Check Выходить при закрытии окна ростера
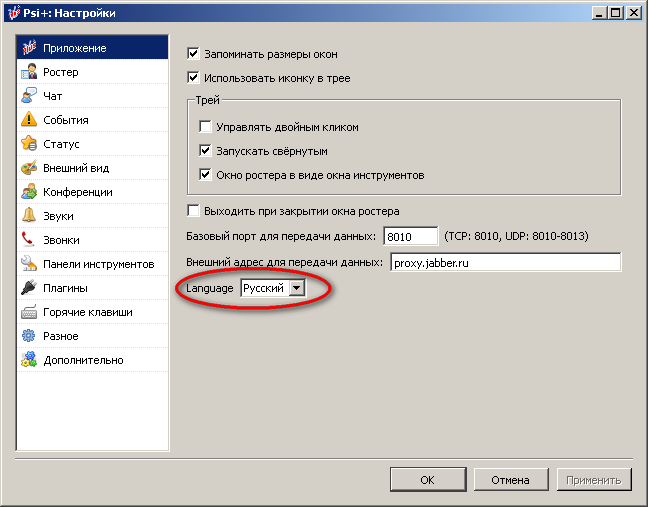Screen dimensions: 648x507 point(194,211)
